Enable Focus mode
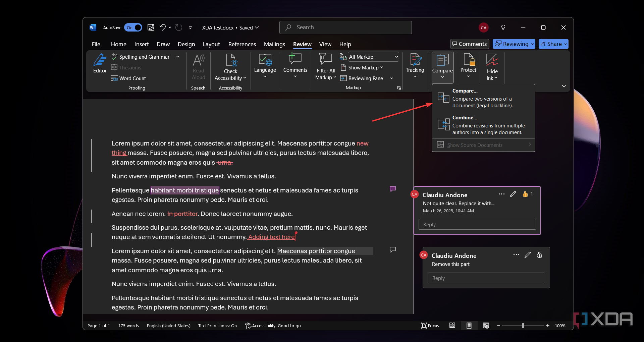The height and width of the screenshot is (342, 644). (x=430, y=326)
